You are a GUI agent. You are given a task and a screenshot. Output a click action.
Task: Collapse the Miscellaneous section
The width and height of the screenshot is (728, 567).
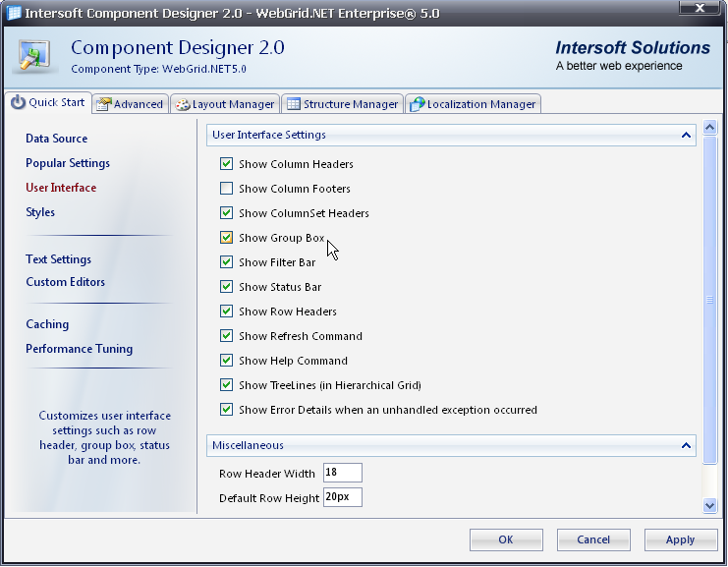coord(686,446)
